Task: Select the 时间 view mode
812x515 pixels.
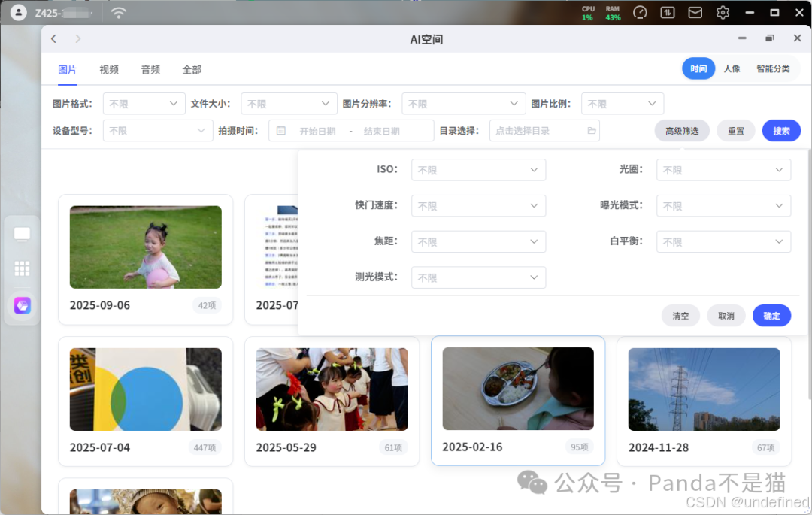Action: (x=698, y=69)
